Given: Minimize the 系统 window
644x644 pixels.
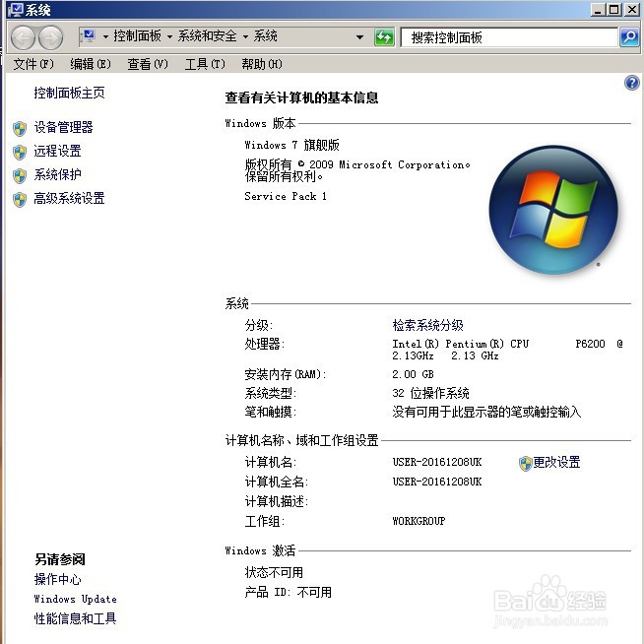Looking at the screenshot, I should (x=598, y=10).
